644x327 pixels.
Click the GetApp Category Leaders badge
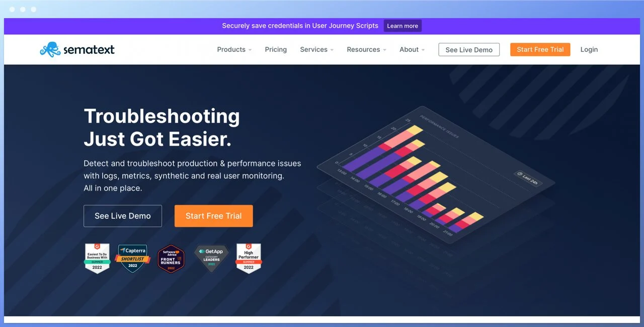[x=211, y=258]
